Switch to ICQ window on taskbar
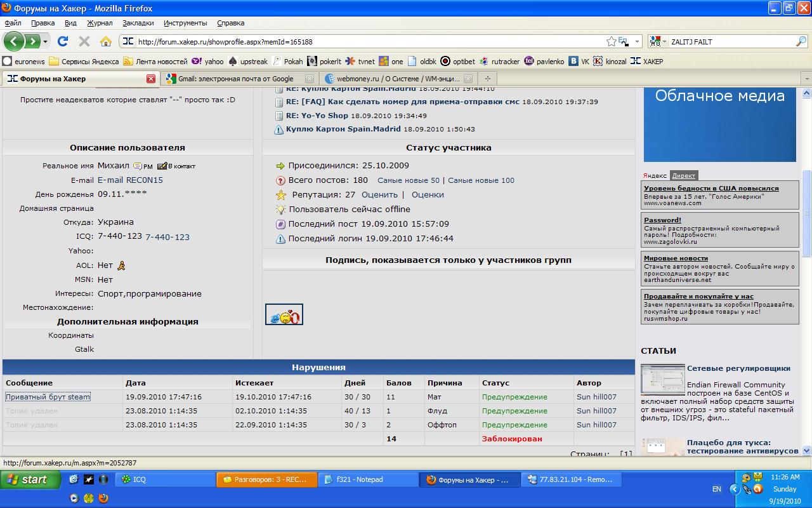This screenshot has width=812, height=508. (x=165, y=479)
